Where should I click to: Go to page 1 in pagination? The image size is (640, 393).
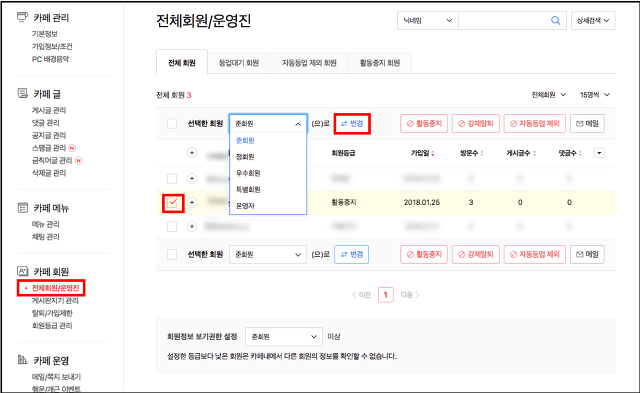click(386, 295)
